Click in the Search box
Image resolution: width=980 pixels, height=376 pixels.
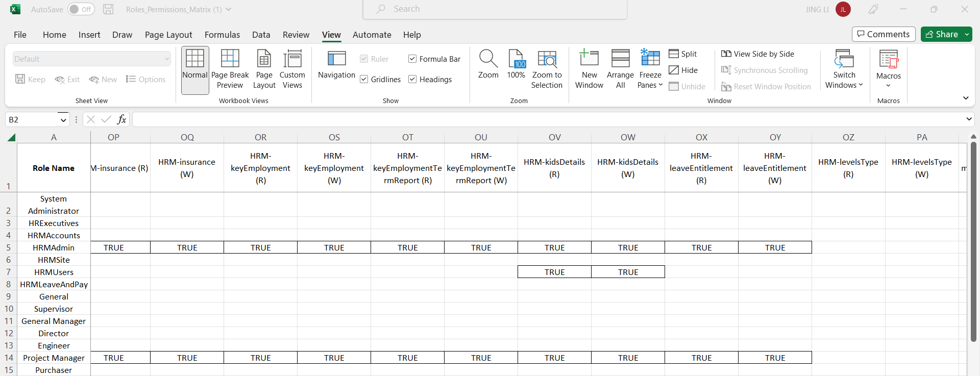495,9
